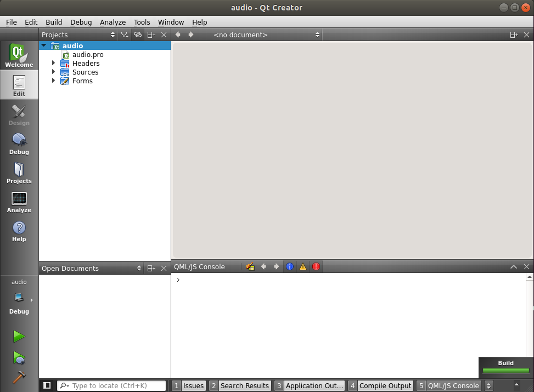Build the project with the hammer icon
Viewport: 534px width, 392px height.
tap(19, 377)
